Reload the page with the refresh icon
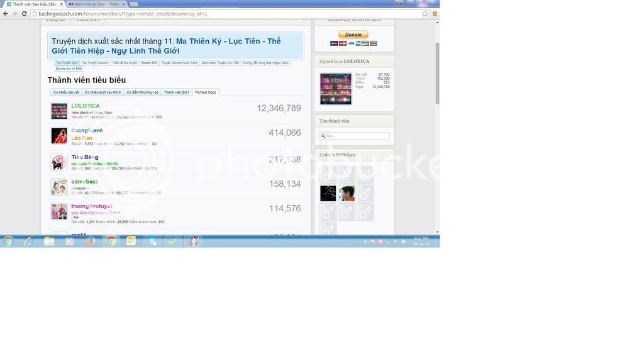Screen dimensions: 644x363 pyautogui.click(x=25, y=13)
